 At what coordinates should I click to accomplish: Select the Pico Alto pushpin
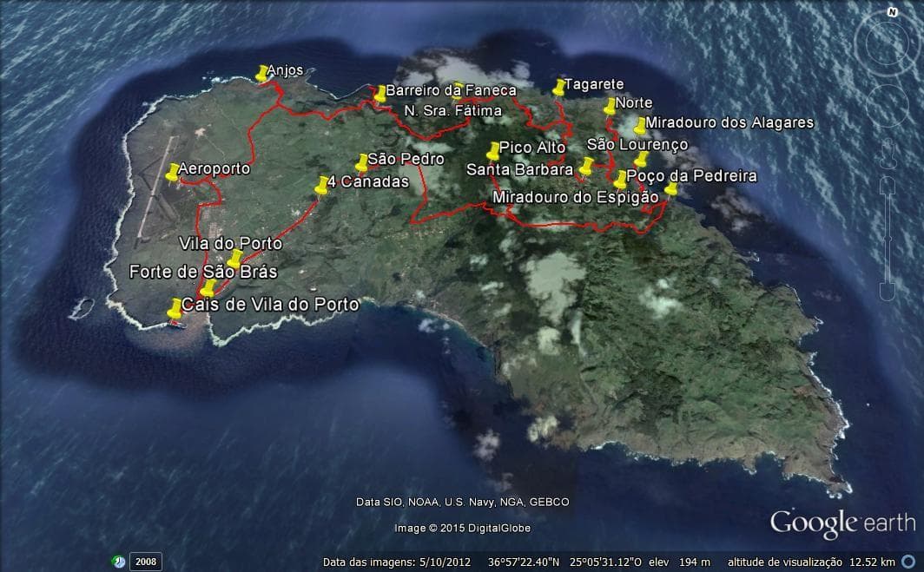493,151
